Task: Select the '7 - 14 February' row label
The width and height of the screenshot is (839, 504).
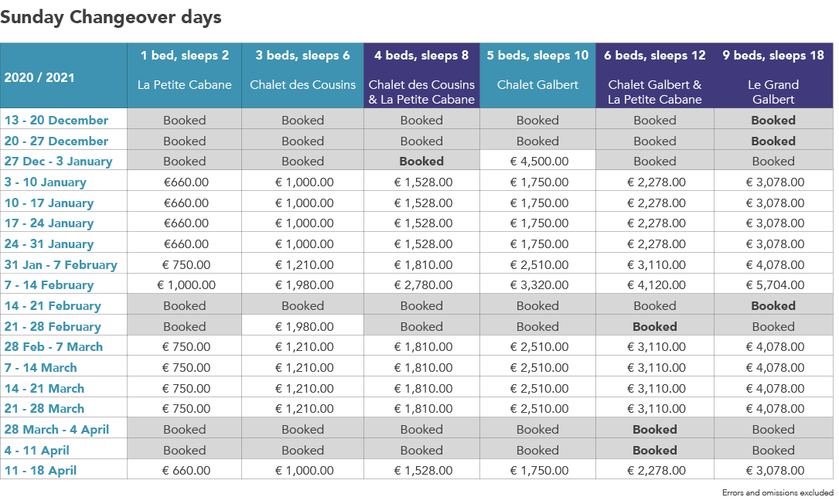Action: click(49, 285)
